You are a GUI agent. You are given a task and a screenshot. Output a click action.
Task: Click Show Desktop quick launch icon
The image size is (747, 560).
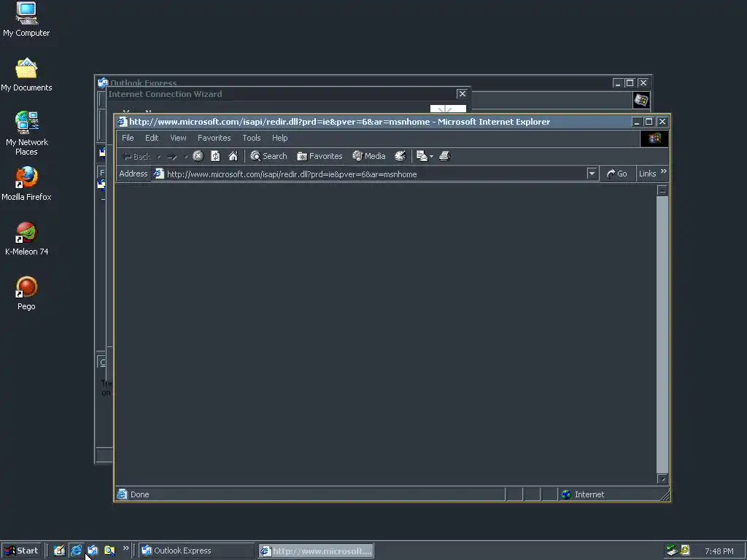point(59,551)
